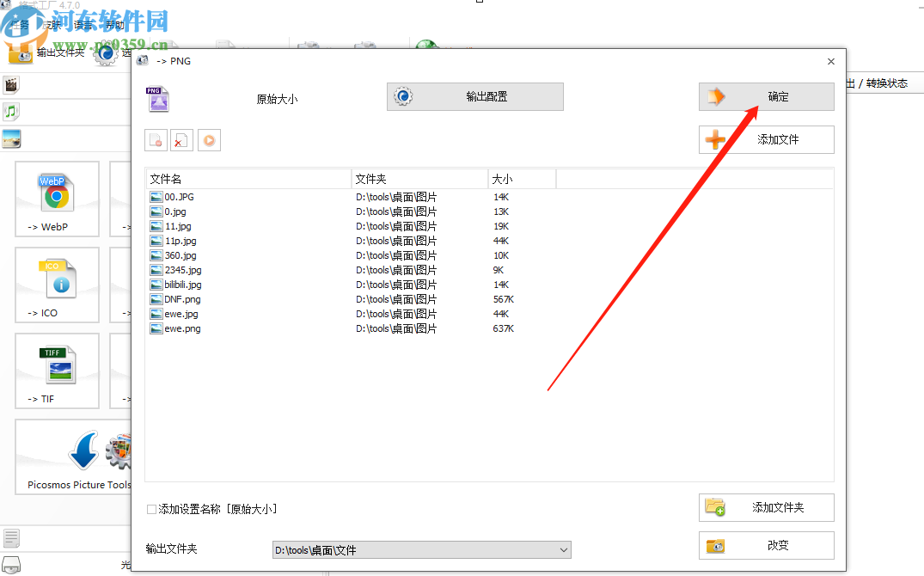Click the options gear icon in main toolbar
Screen dimensions: 924x576
106,53
